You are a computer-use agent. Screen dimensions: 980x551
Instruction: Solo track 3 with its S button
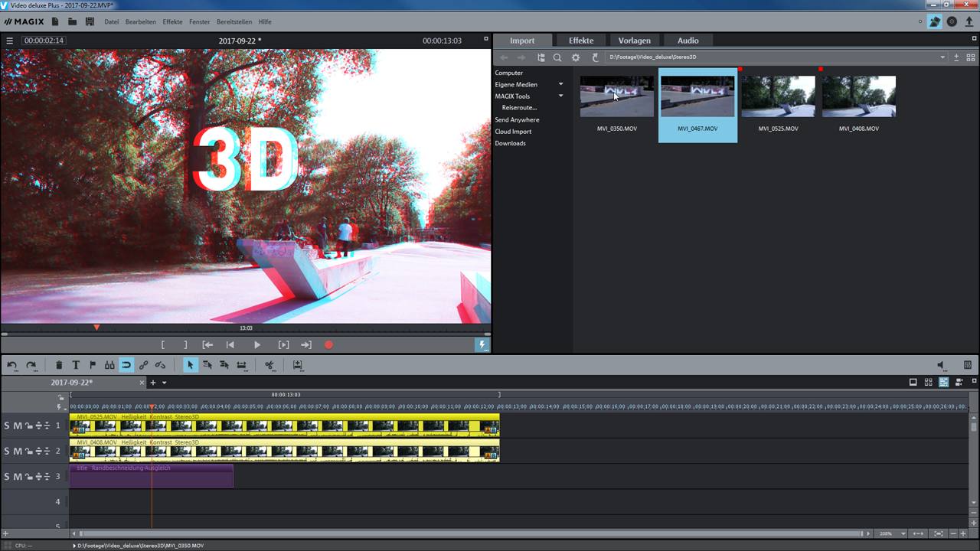click(x=7, y=476)
